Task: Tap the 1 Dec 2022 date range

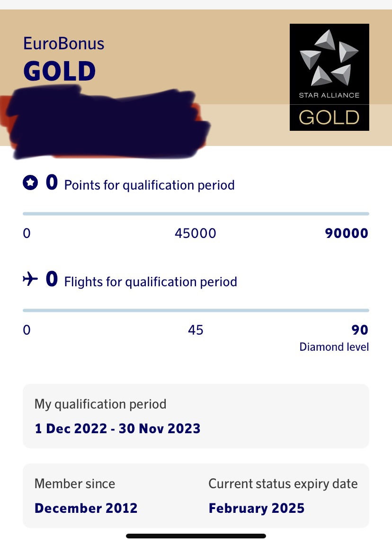Action: (x=117, y=429)
